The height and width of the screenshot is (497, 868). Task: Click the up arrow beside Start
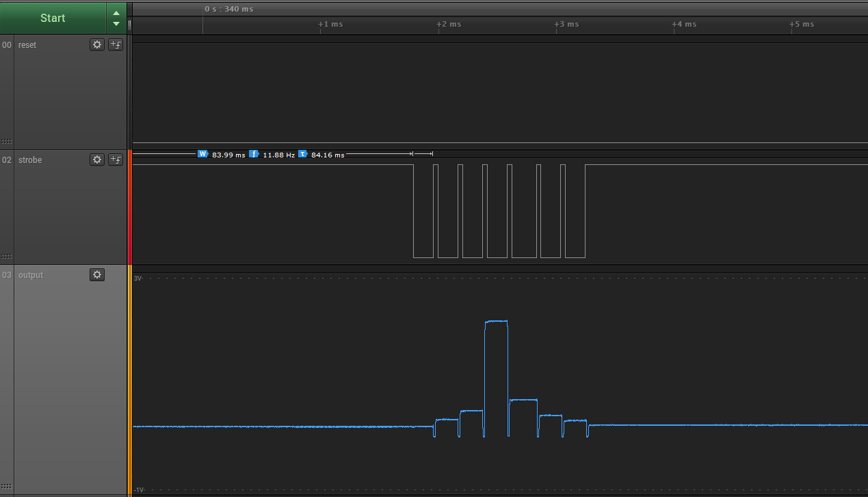tap(116, 13)
